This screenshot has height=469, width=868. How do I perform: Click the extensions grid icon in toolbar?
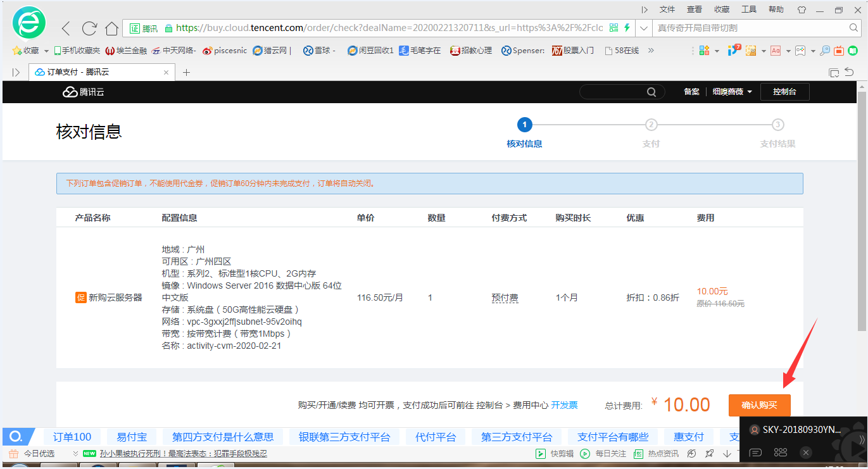coord(705,51)
